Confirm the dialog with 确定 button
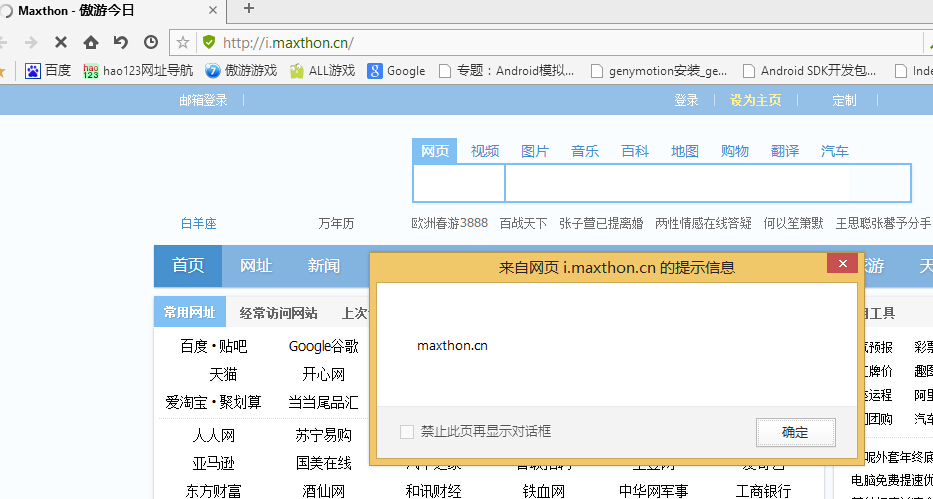 796,432
